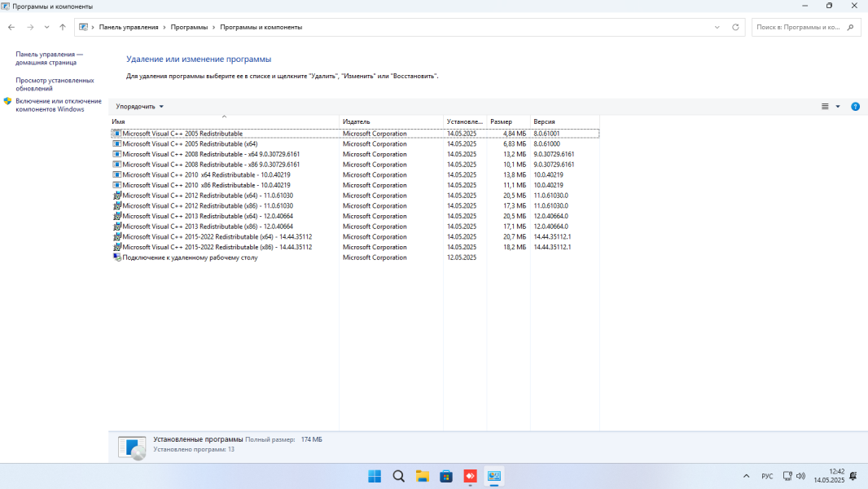Select Visual C++ 2015-2022 Redistributable (x86) entry

[355, 247]
